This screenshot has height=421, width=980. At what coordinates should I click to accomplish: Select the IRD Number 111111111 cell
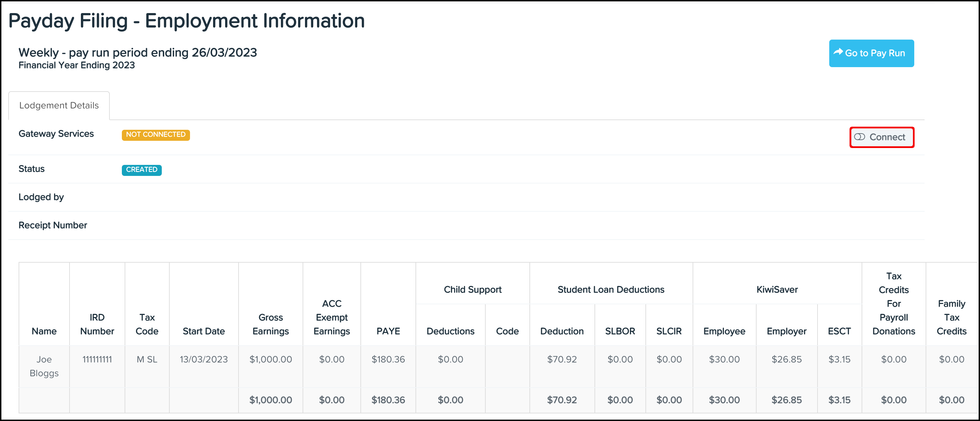click(x=97, y=359)
